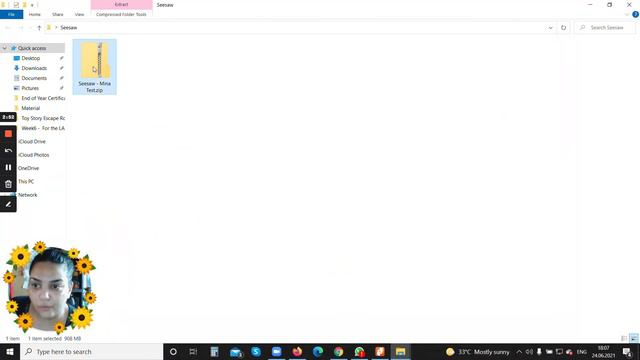Select This PC in navigation pane

tap(26, 182)
